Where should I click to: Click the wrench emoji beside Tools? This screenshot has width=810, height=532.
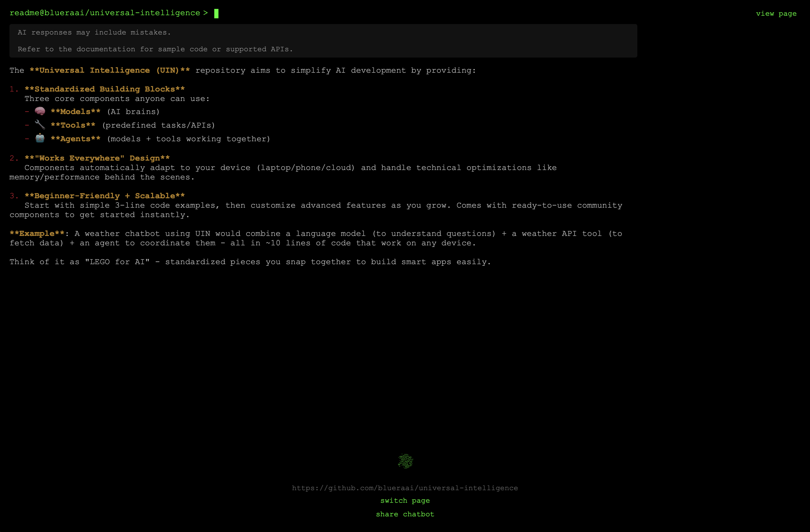pyautogui.click(x=40, y=125)
